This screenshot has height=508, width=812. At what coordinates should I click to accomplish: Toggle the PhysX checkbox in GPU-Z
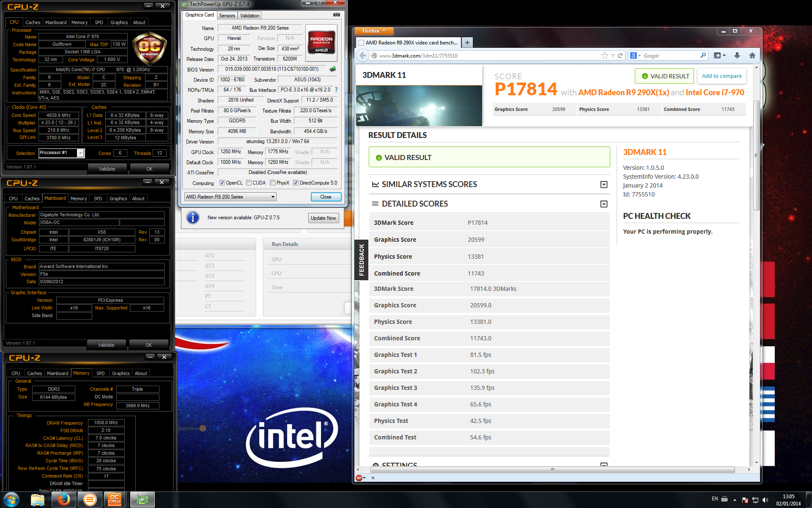click(272, 183)
